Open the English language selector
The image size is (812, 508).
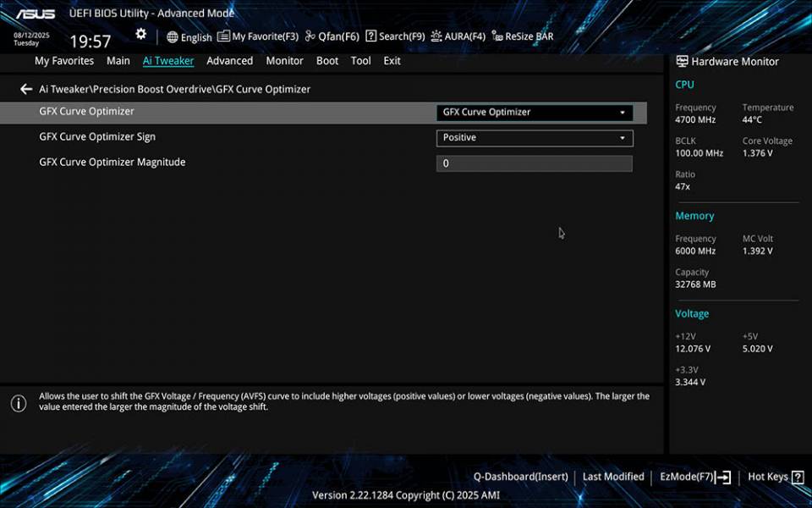pos(189,36)
